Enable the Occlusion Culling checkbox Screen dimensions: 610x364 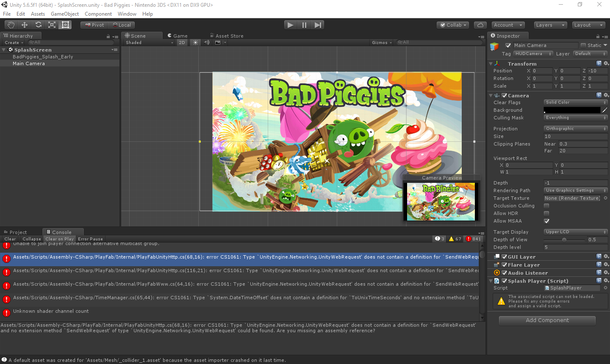[x=546, y=206]
